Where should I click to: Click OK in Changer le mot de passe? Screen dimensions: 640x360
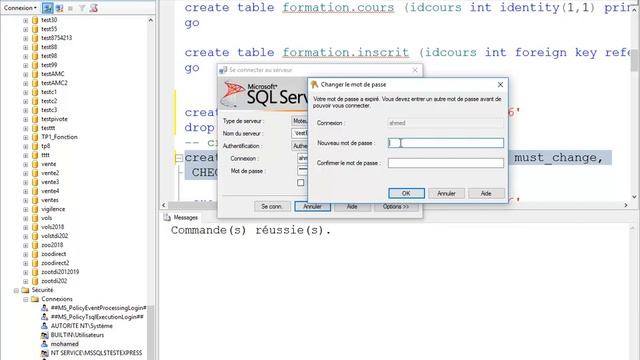tap(406, 193)
